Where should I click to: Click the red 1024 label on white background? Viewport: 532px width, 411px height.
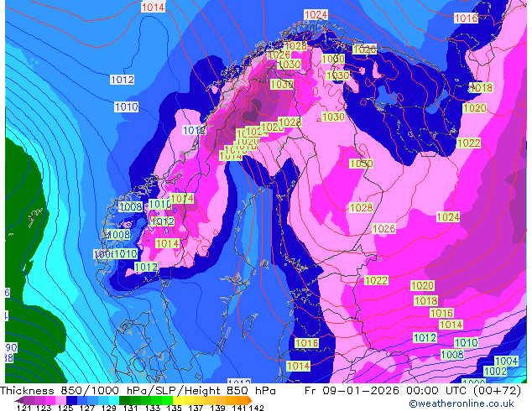coord(316,14)
